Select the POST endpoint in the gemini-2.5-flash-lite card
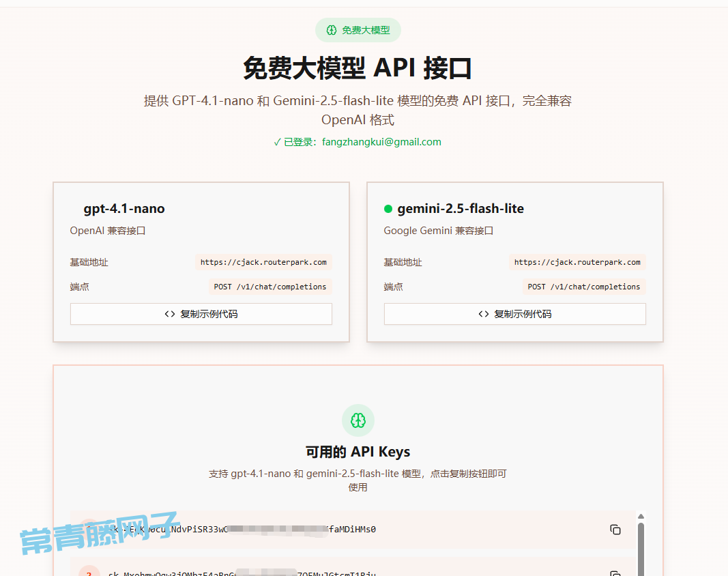 [584, 287]
